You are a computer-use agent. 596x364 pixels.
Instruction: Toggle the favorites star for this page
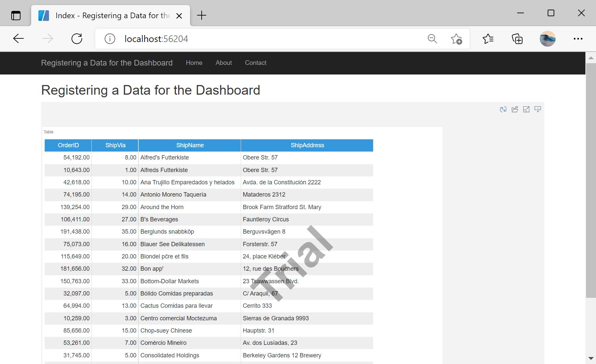point(457,39)
